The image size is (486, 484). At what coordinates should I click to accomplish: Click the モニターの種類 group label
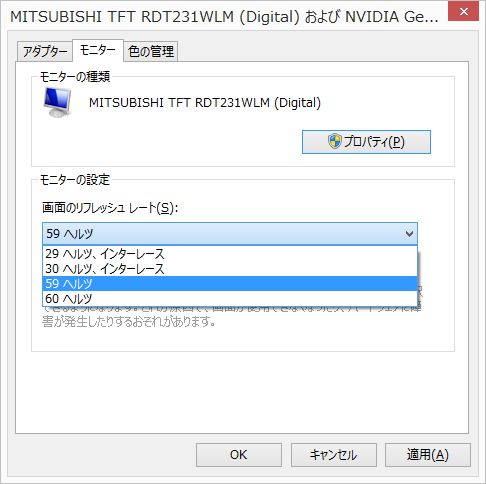(x=75, y=77)
